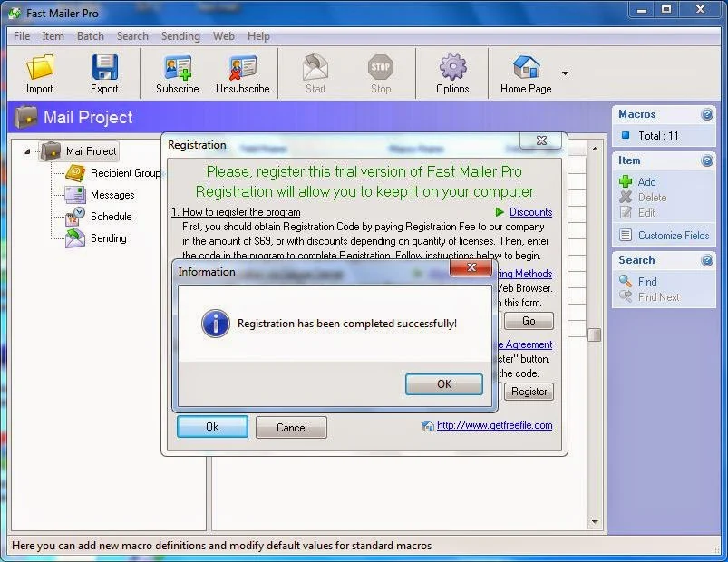The image size is (728, 562).
Task: Click the Start envelope icon
Action: coord(315,67)
